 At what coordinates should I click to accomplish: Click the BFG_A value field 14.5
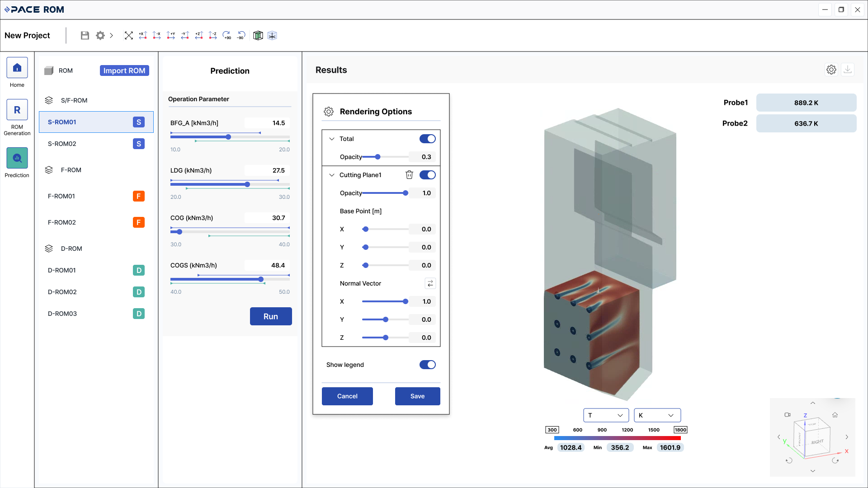pyautogui.click(x=267, y=123)
